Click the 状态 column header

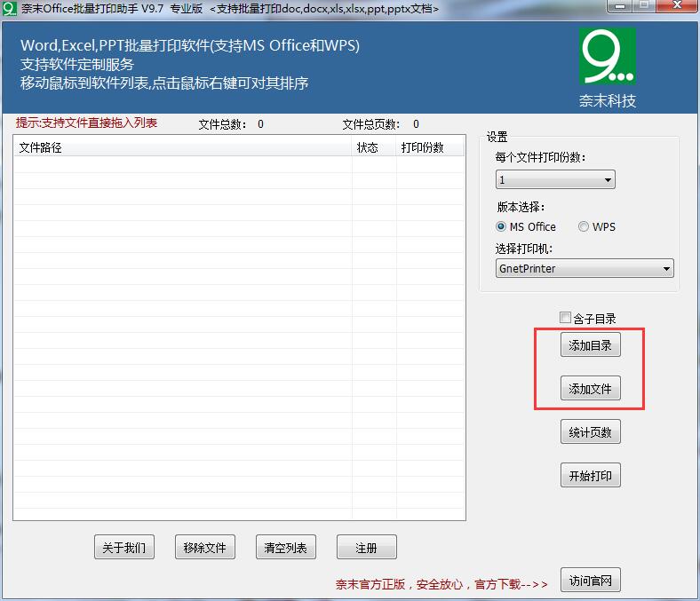click(x=374, y=147)
